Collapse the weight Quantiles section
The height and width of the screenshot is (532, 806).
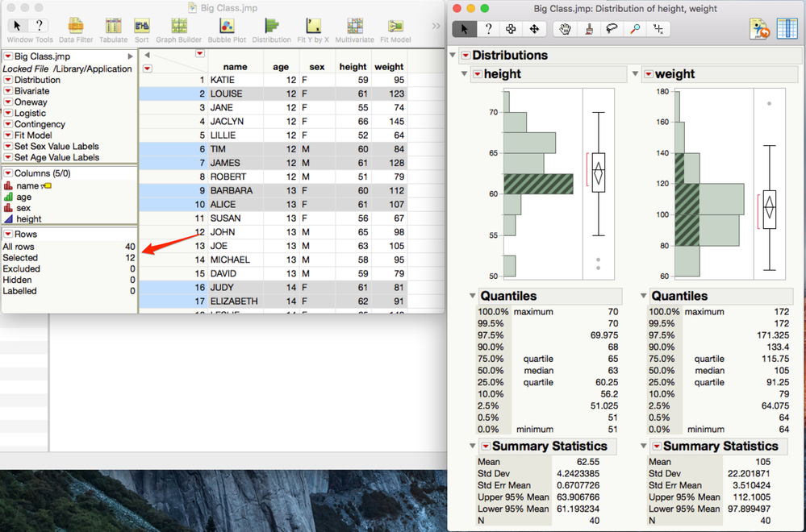pyautogui.click(x=644, y=296)
